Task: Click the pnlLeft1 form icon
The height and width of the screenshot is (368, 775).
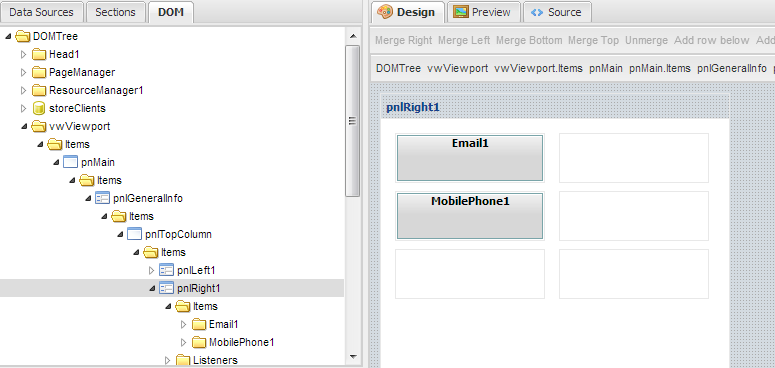Action: (167, 270)
